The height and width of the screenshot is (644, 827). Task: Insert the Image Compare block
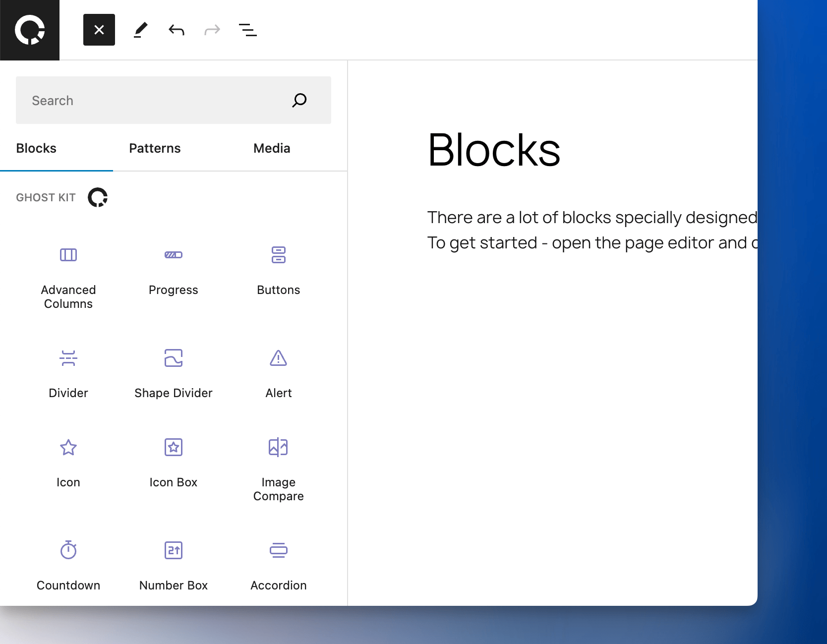pyautogui.click(x=279, y=470)
